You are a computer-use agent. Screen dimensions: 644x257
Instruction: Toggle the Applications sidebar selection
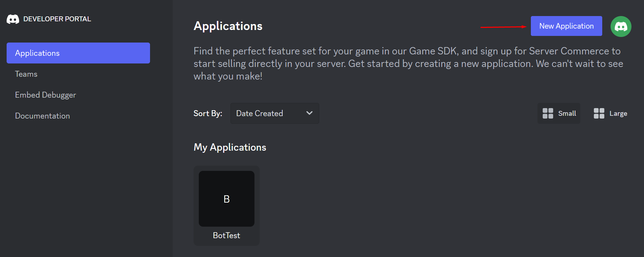tap(78, 53)
